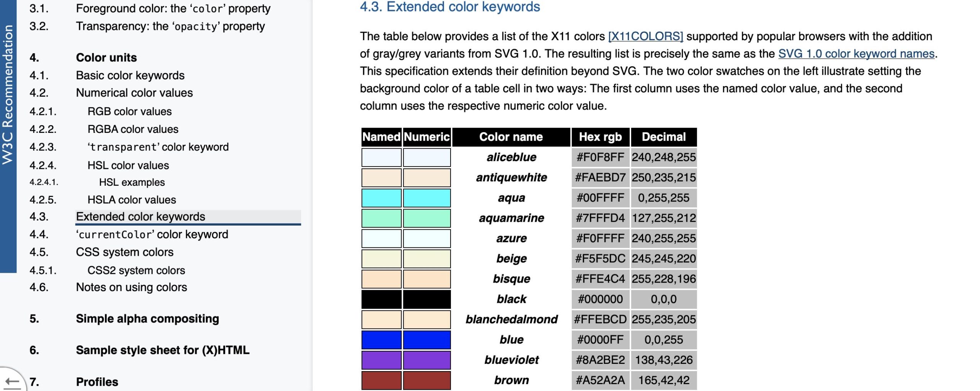
Task: Open the 'currentColor' color keyword section
Action: pos(152,234)
